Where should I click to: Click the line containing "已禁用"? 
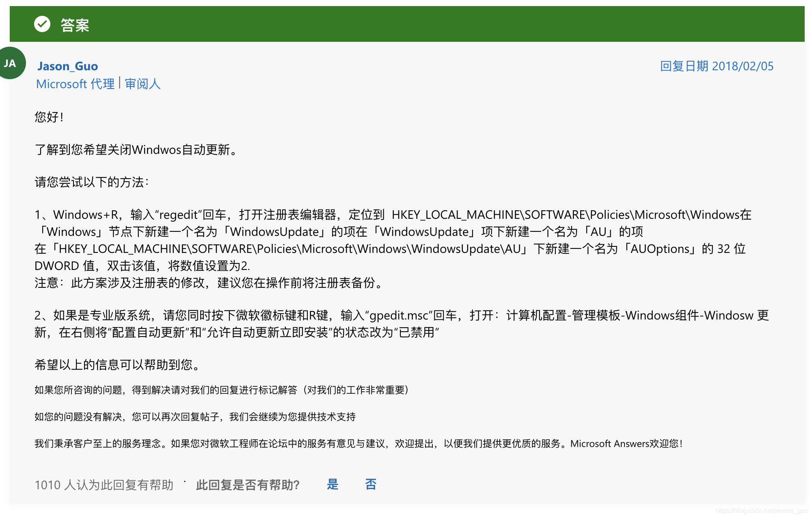[237, 332]
